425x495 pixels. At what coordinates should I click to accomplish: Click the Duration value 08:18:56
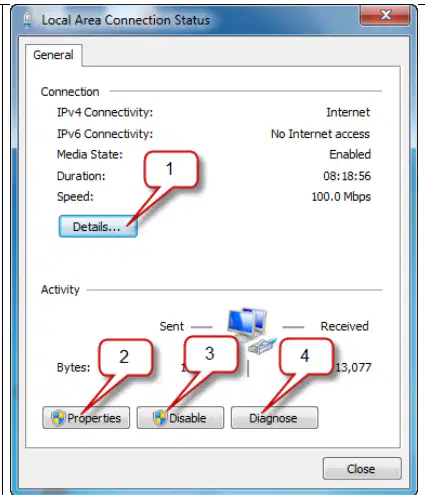coord(347,176)
